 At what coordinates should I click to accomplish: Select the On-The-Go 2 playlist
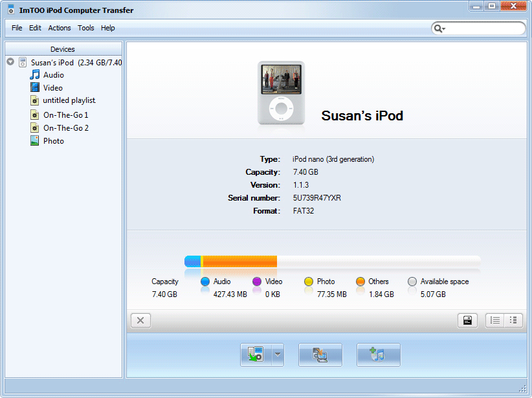pos(66,128)
